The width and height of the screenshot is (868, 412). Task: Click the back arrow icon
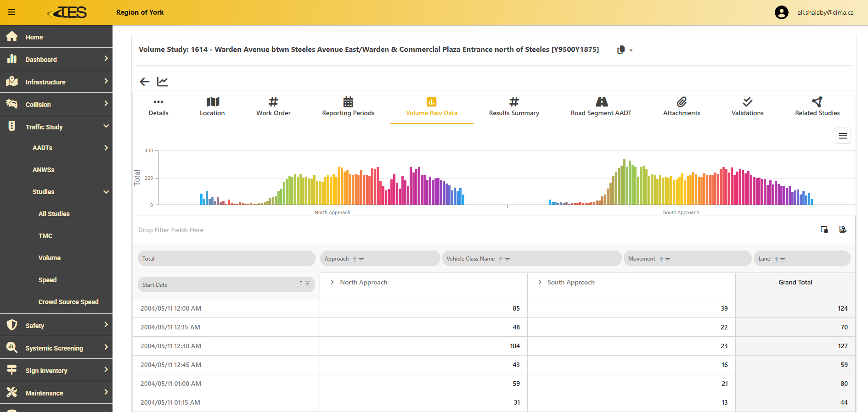click(145, 82)
